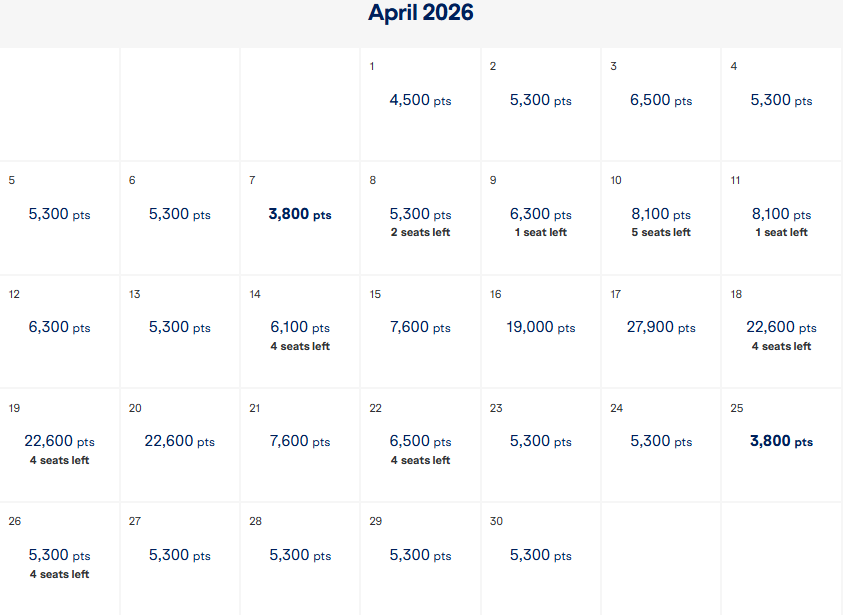Click the April 2026 month heading
This screenshot has height=615, width=843.
(421, 13)
